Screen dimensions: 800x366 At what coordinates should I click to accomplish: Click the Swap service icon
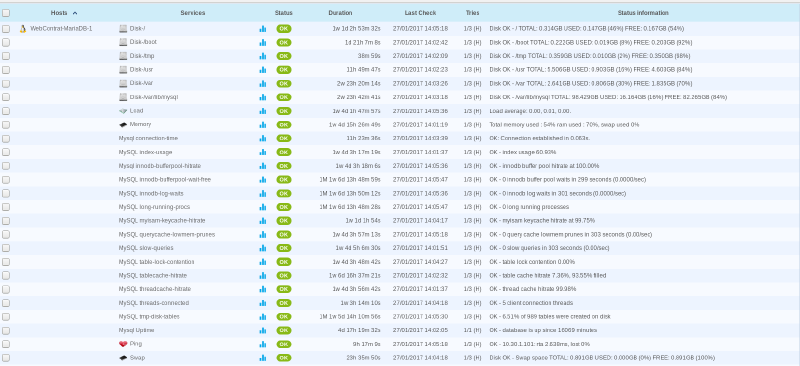(x=123, y=358)
